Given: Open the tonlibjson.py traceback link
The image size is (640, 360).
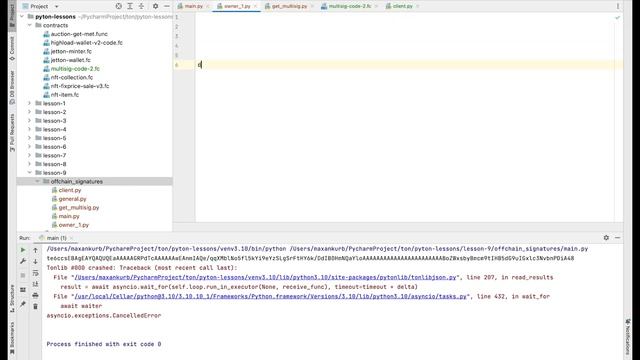Looking at the screenshot, I should [265, 278].
